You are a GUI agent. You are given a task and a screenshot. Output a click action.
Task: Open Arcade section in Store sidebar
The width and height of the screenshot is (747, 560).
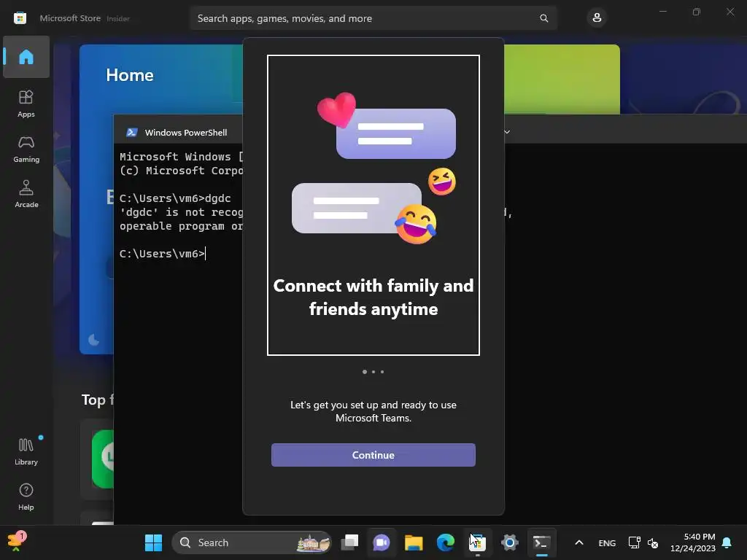(26, 194)
